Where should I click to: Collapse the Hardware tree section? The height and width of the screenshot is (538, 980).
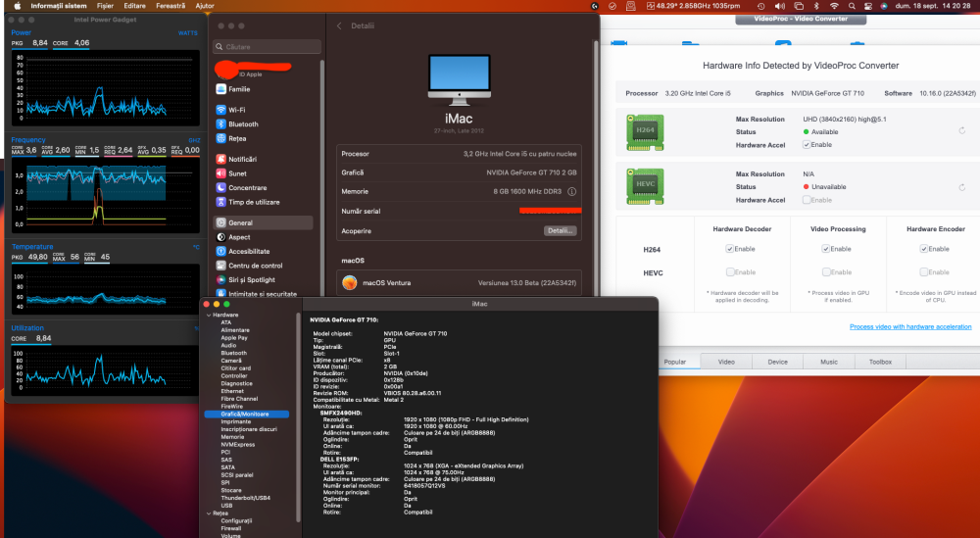[209, 315]
